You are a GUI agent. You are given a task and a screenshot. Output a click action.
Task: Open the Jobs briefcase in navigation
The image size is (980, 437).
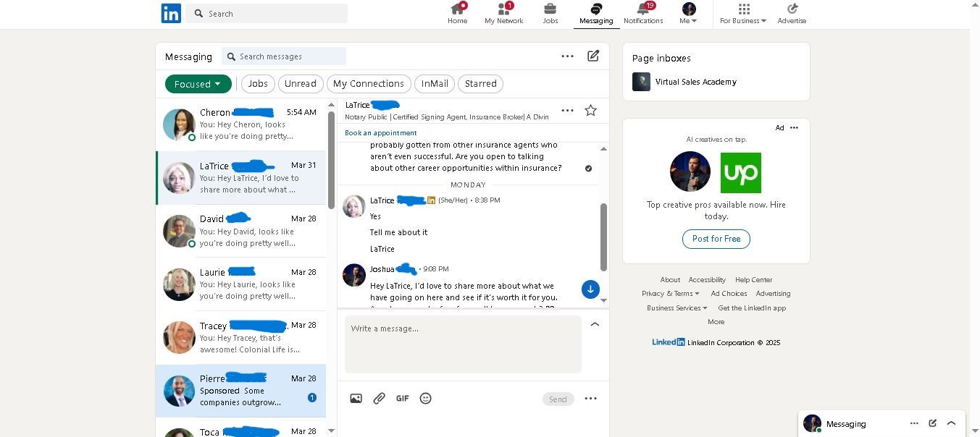[x=550, y=13]
